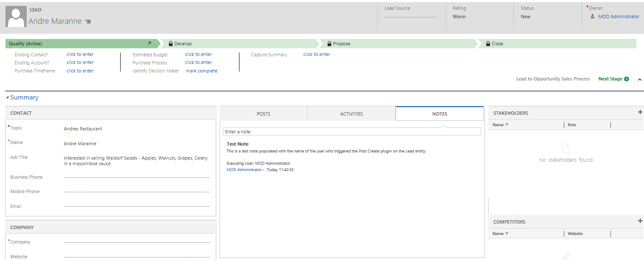Screen dimensions: 644x260
Task: Click the Business Phone field
Action: tap(136, 177)
